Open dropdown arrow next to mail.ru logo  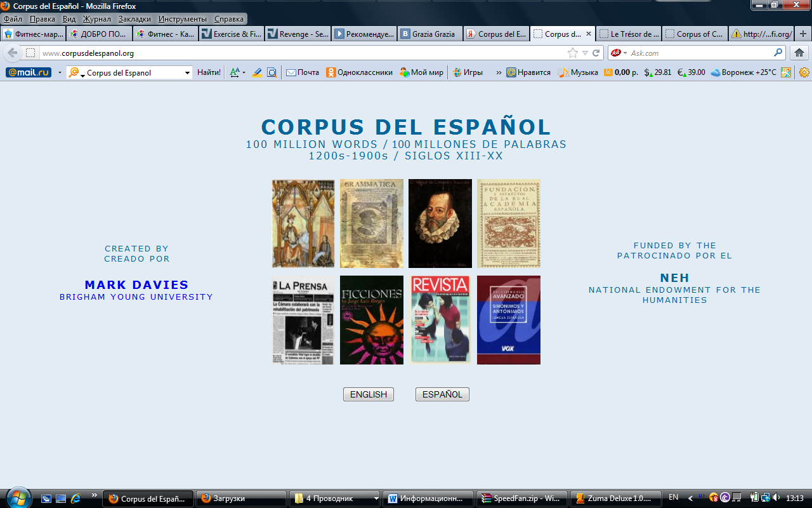tap(60, 72)
